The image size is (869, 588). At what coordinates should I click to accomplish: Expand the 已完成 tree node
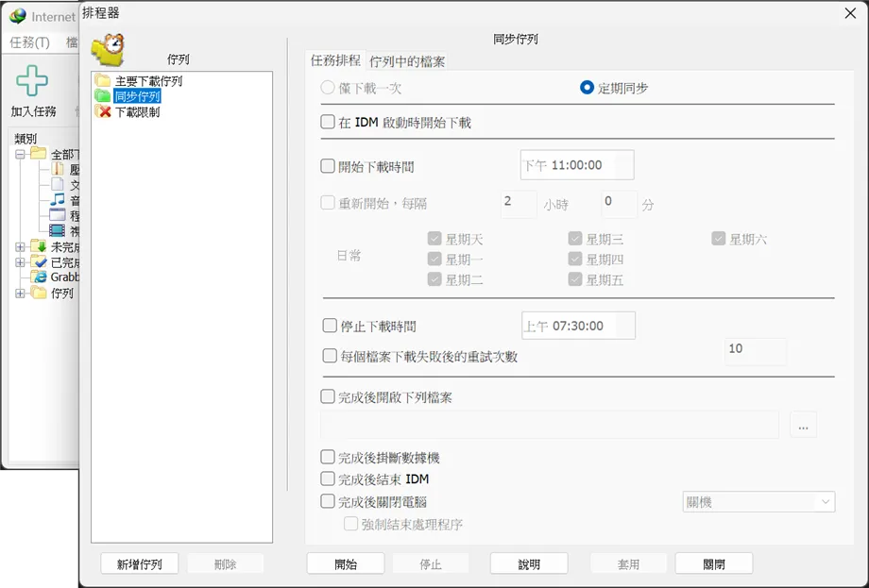20,261
